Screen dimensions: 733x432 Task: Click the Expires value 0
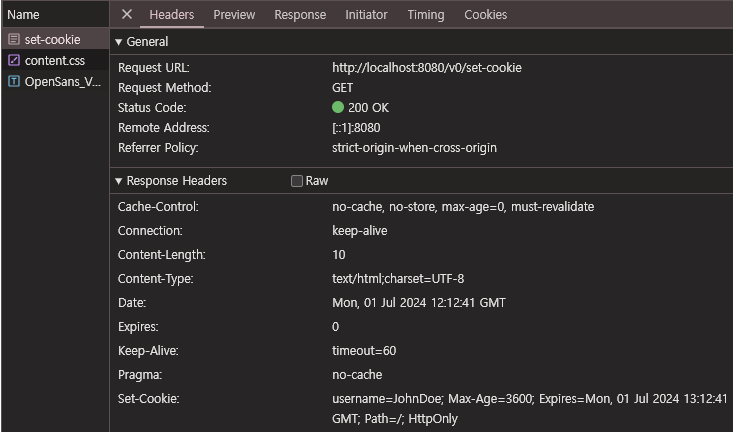coord(335,327)
